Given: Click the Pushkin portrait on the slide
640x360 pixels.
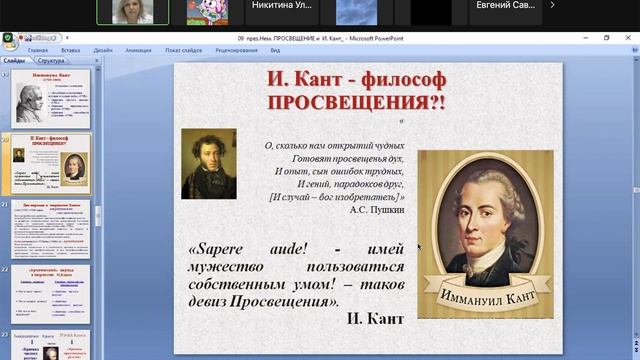Looking at the screenshot, I should tap(209, 164).
